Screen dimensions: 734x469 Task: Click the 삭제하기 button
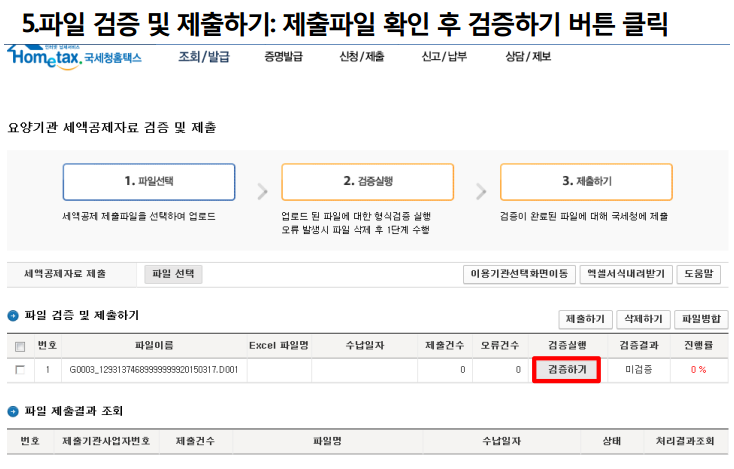(643, 319)
